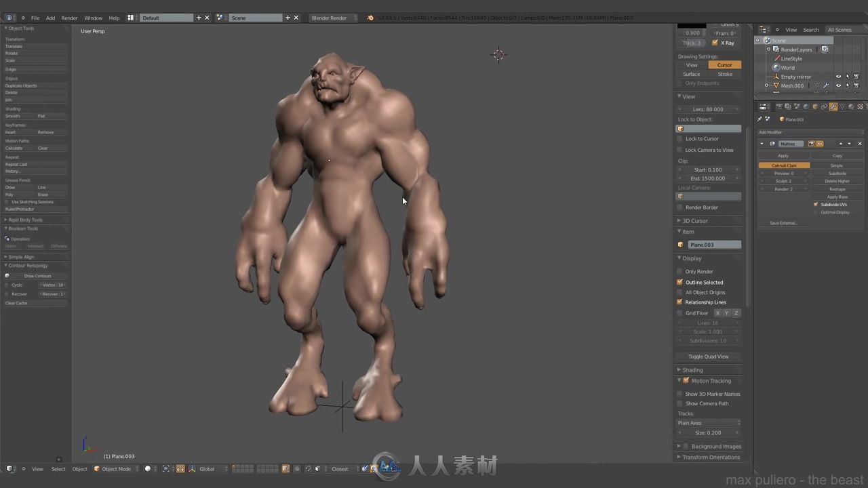Click the Subdivide button in Multires

pyautogui.click(x=837, y=174)
